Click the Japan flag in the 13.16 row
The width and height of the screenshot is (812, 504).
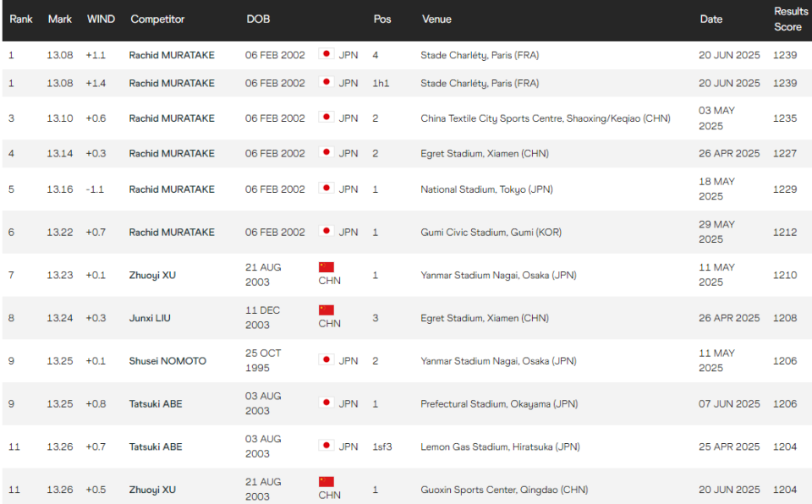[326, 188]
